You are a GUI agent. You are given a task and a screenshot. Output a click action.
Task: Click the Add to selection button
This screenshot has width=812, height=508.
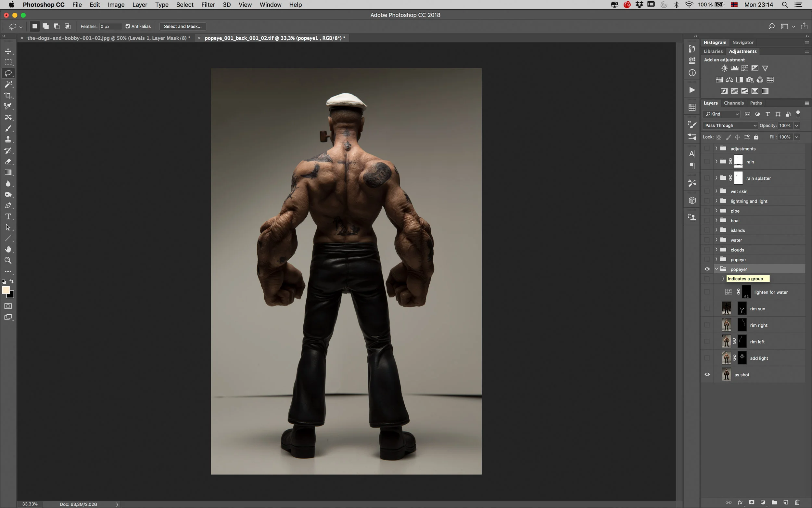click(46, 26)
